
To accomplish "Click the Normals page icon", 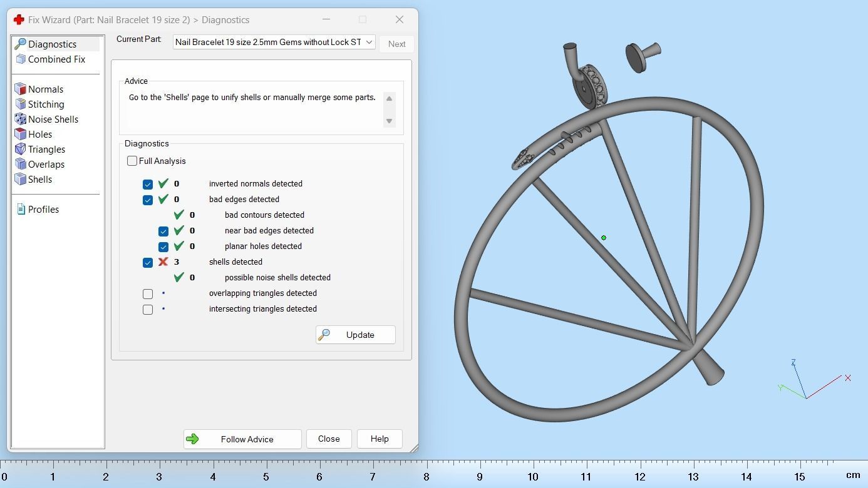I will point(20,89).
